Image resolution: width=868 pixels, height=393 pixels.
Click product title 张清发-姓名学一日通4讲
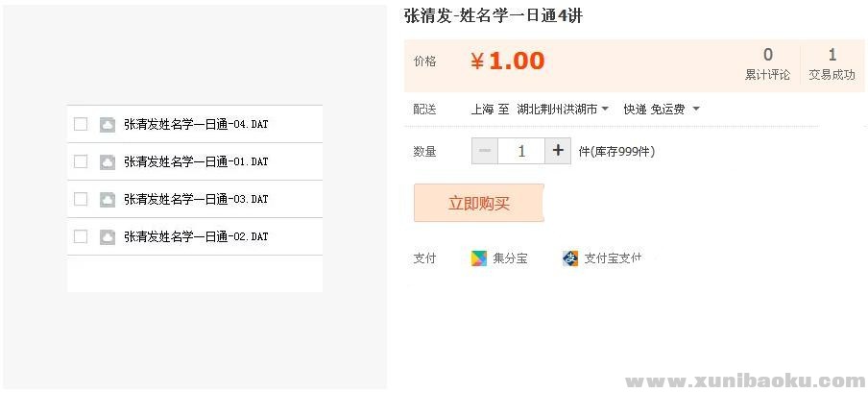pyautogui.click(x=493, y=15)
